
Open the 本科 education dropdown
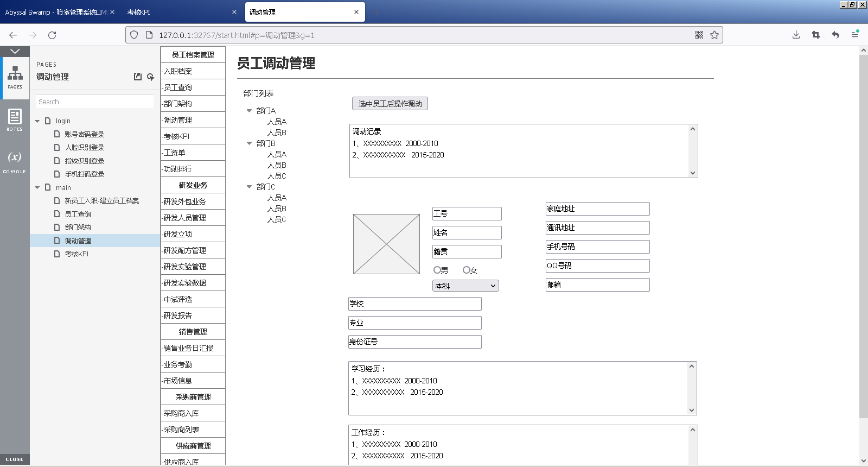point(465,286)
